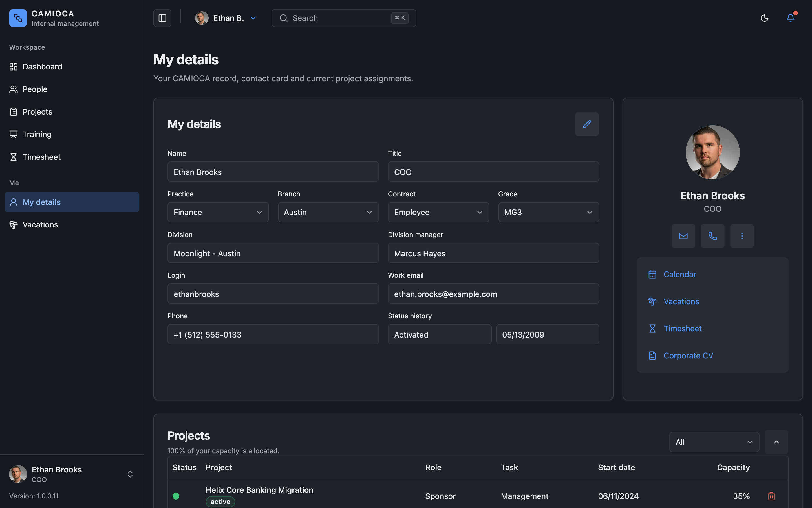Send email via envelope icon
812x508 pixels.
(683, 236)
